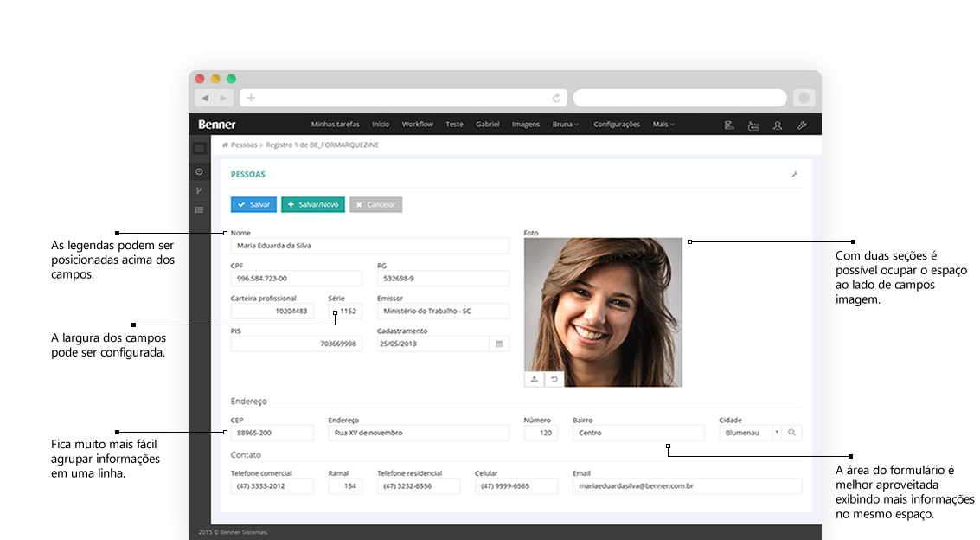Click the upload photo icon
The height and width of the screenshot is (540, 980).
(534, 379)
